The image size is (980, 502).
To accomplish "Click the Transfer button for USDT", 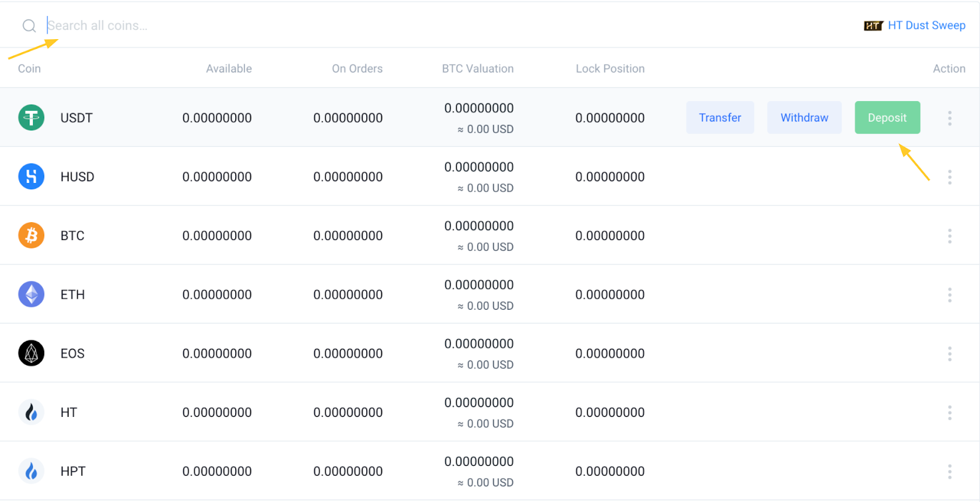I will click(720, 118).
